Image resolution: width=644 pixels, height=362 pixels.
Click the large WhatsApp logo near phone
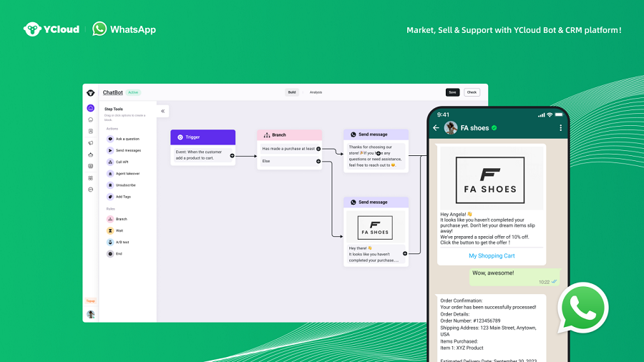[x=582, y=308]
